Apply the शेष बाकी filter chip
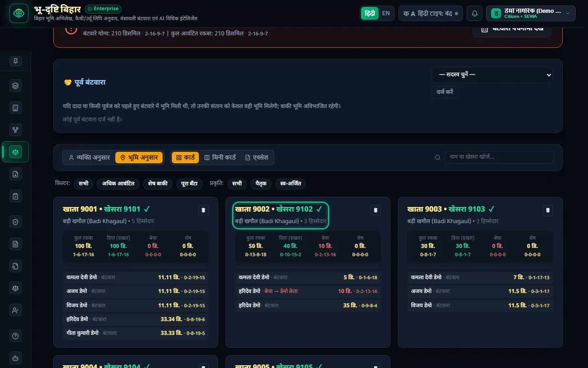The width and height of the screenshot is (588, 368). tap(158, 184)
